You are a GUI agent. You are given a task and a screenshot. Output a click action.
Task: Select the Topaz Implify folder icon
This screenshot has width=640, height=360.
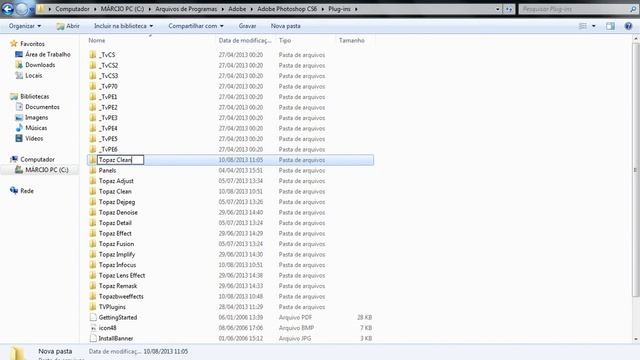(x=93, y=254)
